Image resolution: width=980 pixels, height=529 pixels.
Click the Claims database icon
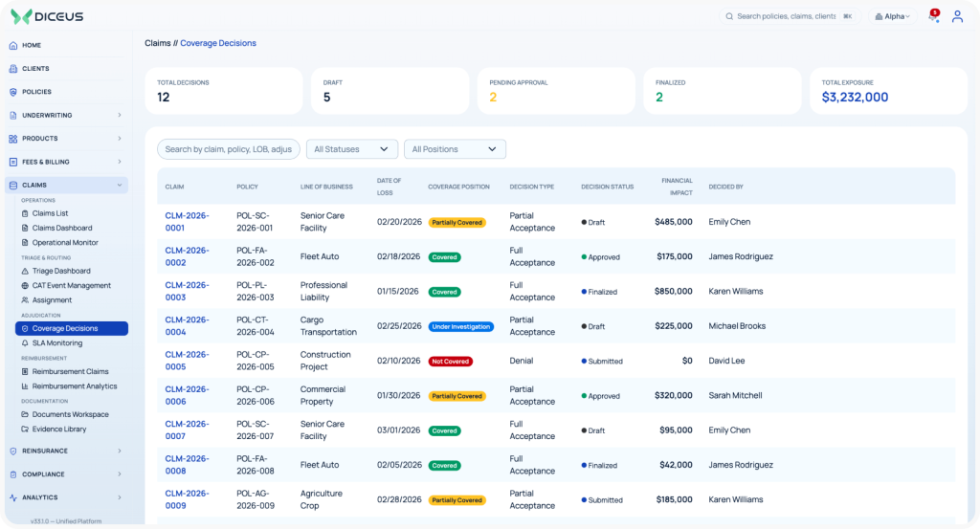coord(13,186)
